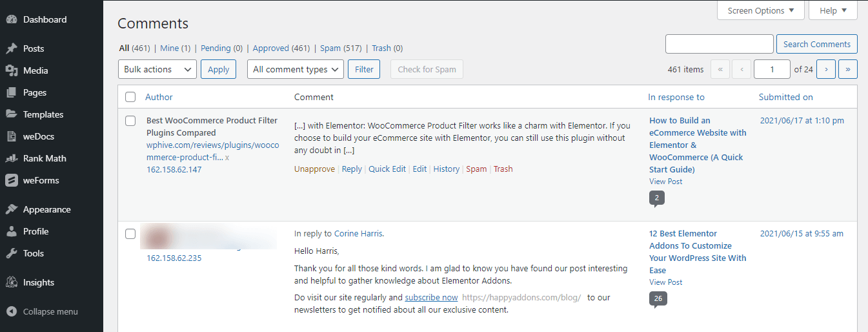Open the wphive.com author URL link
Viewport: 868px width, 332px height.
tap(213, 151)
